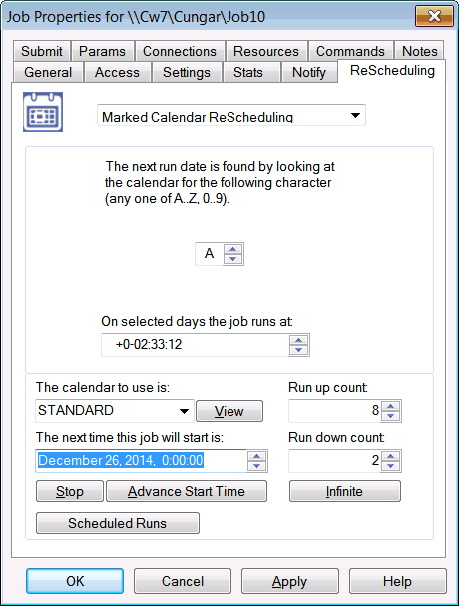Viewport: 459px width, 606px height.
Task: Click the next start time date field
Action: coord(141,461)
